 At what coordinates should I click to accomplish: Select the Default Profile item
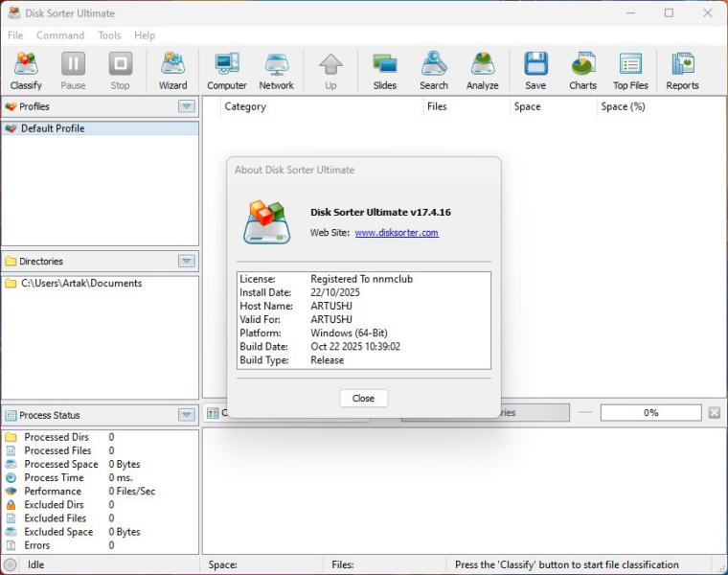[x=53, y=128]
